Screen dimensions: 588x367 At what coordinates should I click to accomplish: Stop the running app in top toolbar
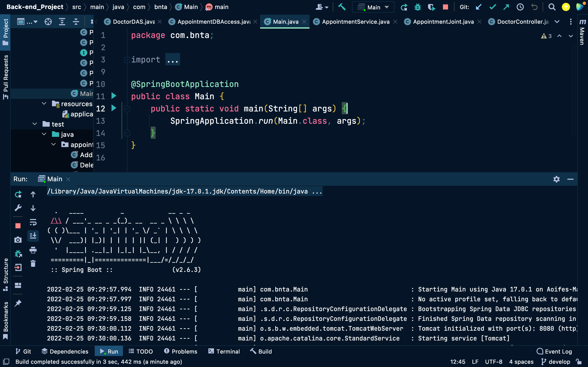pyautogui.click(x=445, y=7)
